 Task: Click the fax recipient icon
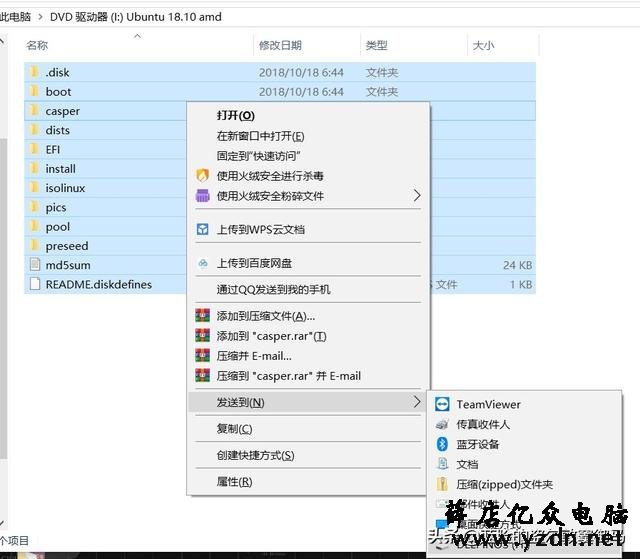442,424
